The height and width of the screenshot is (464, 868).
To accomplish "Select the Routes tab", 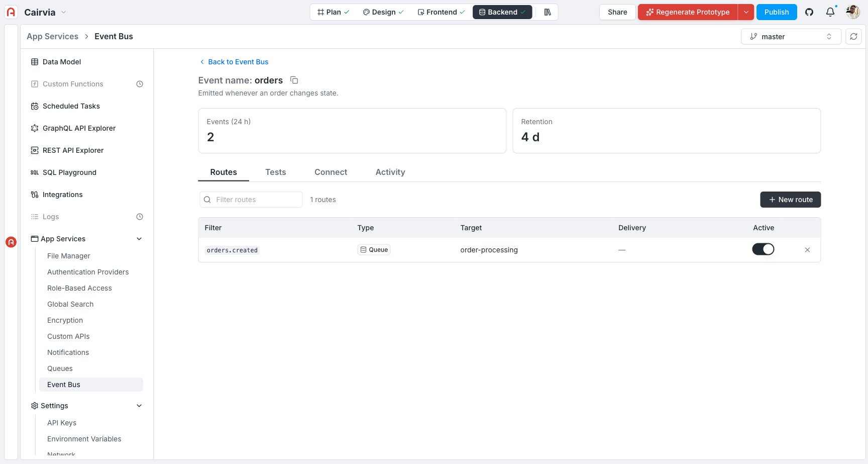I will point(224,172).
